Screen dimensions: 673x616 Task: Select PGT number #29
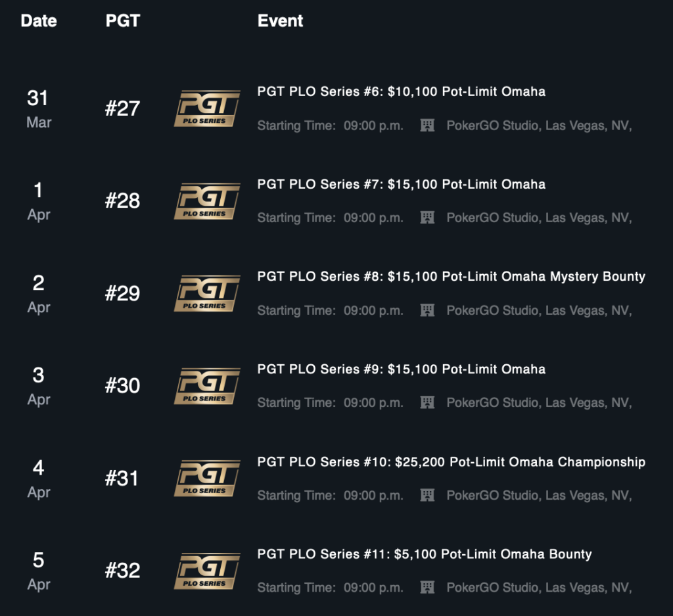click(x=122, y=294)
